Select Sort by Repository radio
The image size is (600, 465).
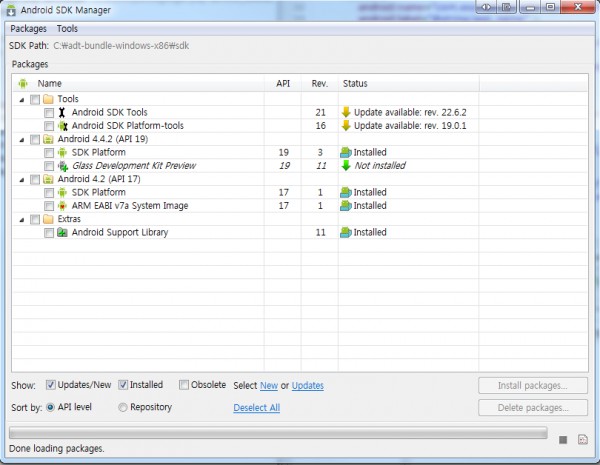(123, 408)
